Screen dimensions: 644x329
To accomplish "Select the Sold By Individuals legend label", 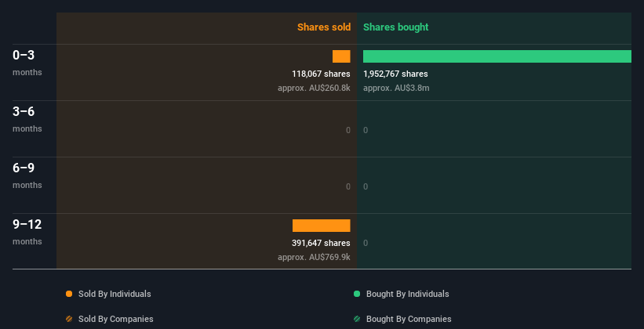I will 115,294.
